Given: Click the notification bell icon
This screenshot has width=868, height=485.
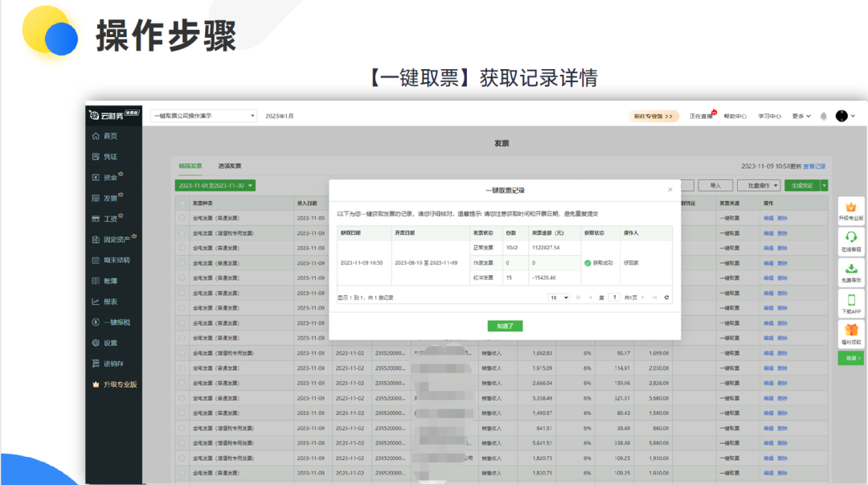Looking at the screenshot, I should tap(824, 116).
